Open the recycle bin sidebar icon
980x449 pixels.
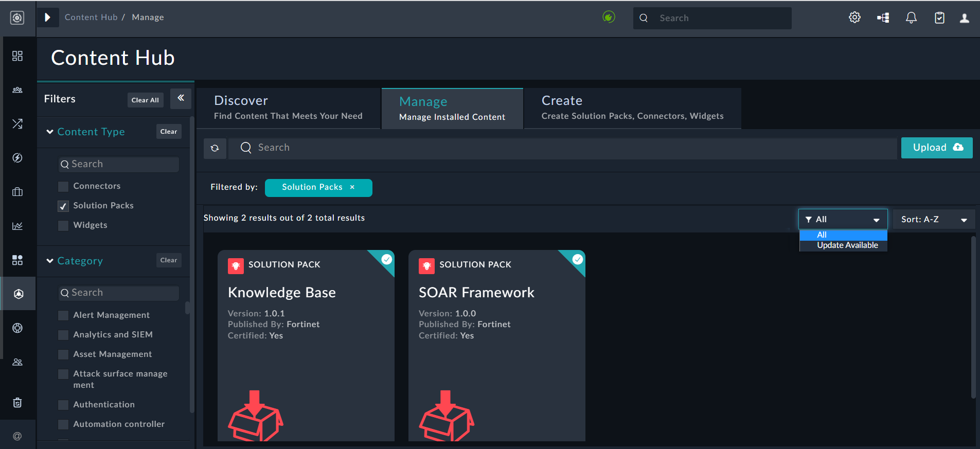pyautogui.click(x=17, y=402)
